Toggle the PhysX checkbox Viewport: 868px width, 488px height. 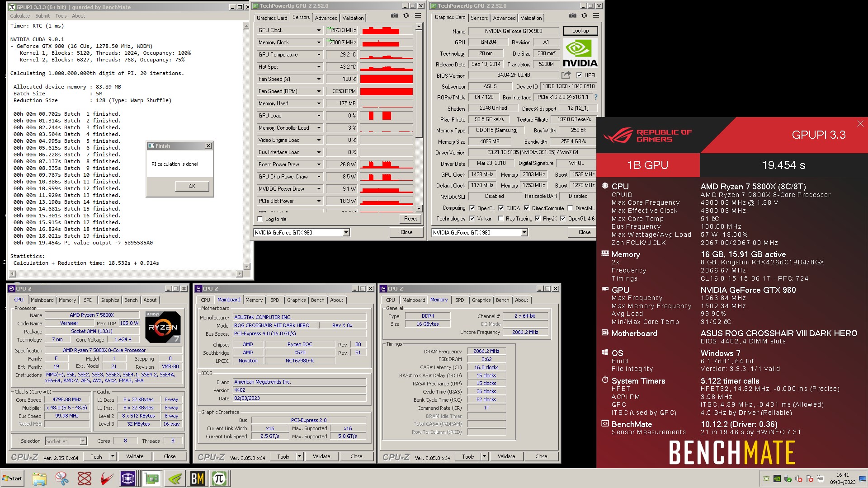(x=538, y=219)
